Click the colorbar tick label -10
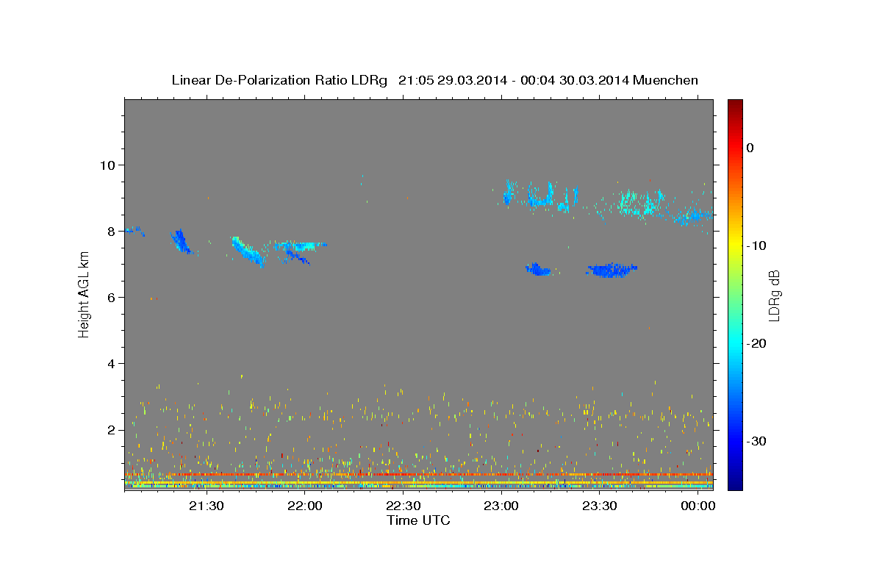Screen dimensions: 882x588 (x=757, y=245)
